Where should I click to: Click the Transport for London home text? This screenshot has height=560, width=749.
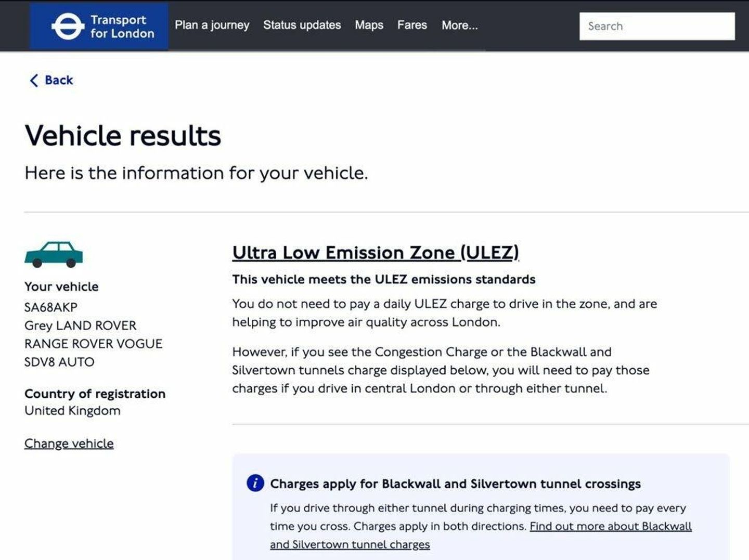(122, 27)
